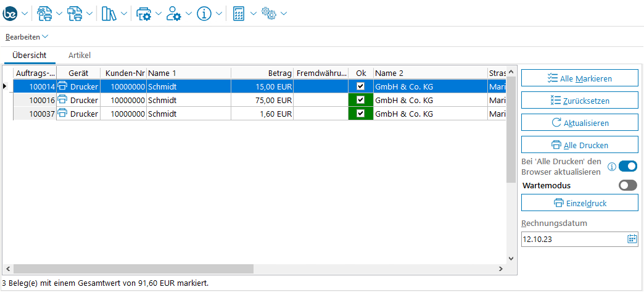Click the Alle Markieren button

coord(579,78)
